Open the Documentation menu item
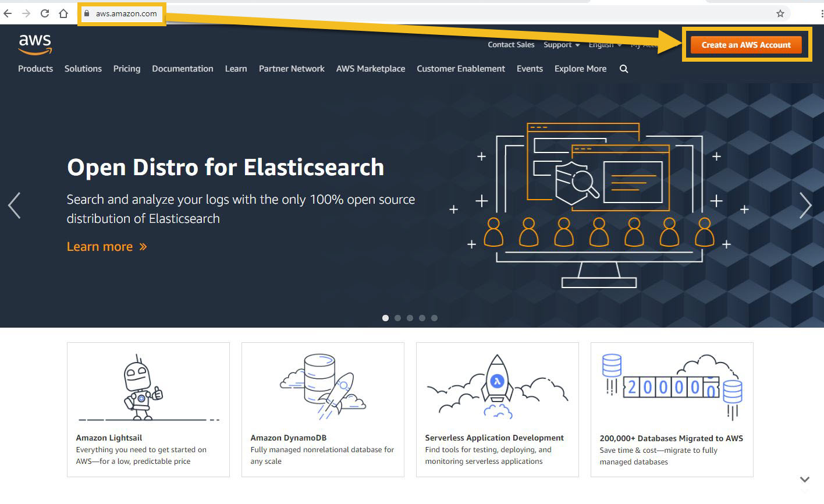Screen dimensions: 824x504 pyautogui.click(x=183, y=69)
